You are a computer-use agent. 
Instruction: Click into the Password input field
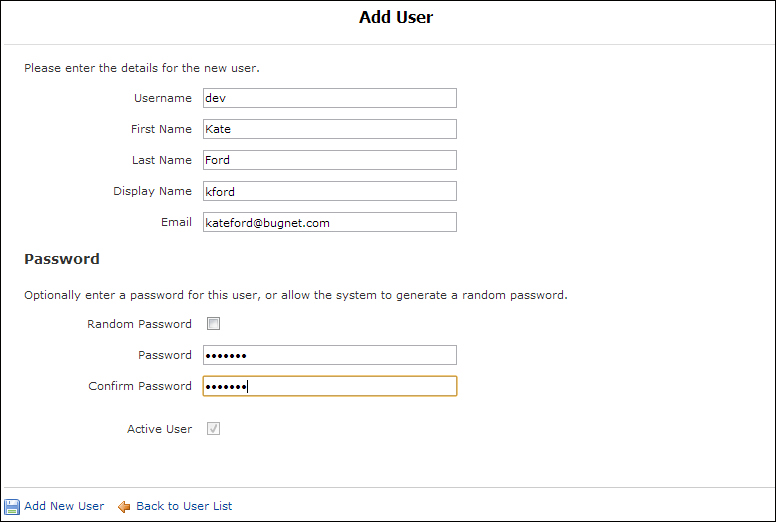[329, 355]
